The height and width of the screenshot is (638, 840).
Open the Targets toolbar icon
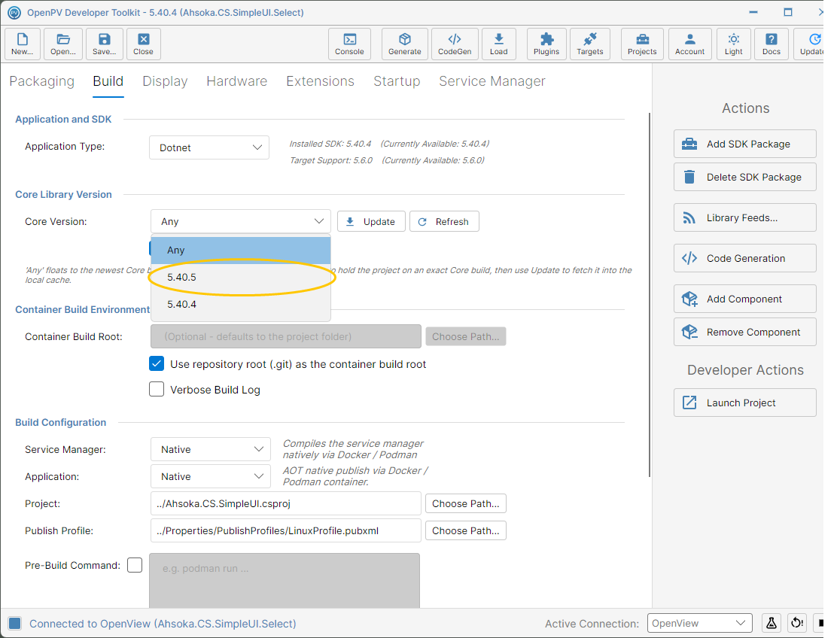click(x=589, y=44)
